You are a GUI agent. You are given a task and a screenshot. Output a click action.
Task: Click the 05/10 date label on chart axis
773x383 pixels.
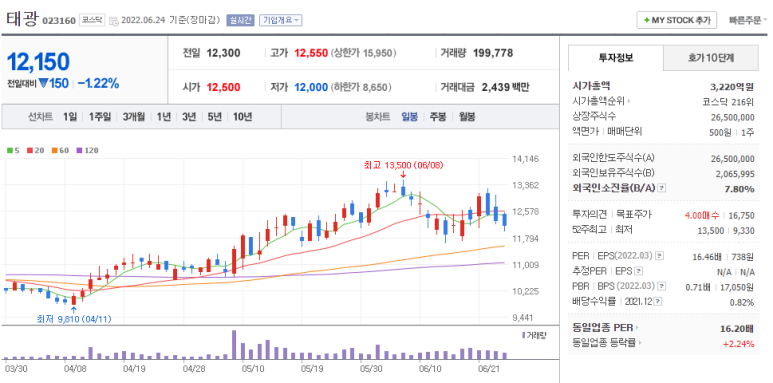click(252, 368)
